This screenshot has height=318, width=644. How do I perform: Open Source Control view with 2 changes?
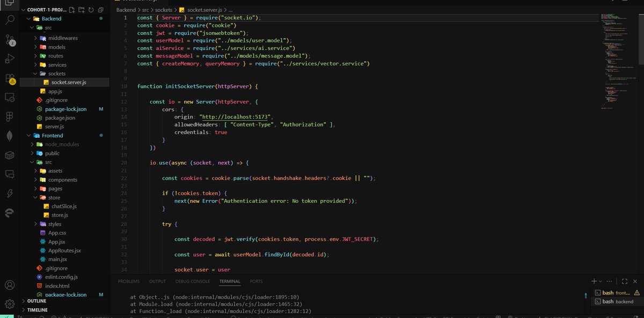(x=10, y=40)
